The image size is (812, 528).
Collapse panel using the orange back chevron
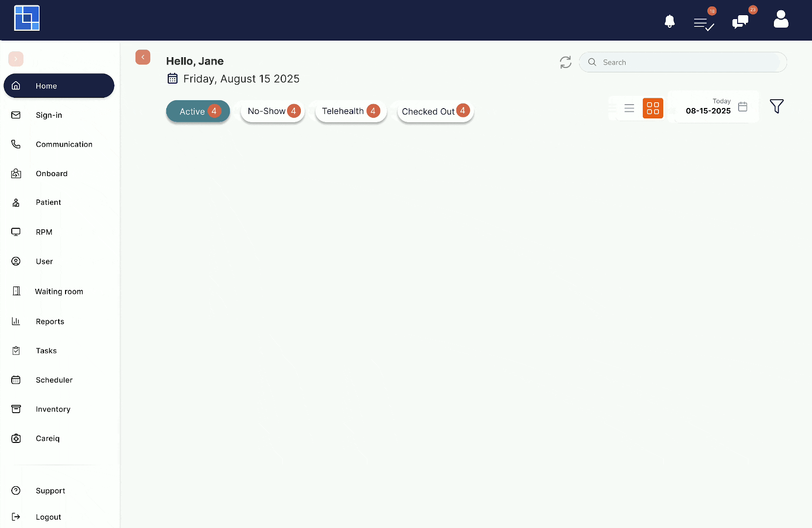(143, 57)
